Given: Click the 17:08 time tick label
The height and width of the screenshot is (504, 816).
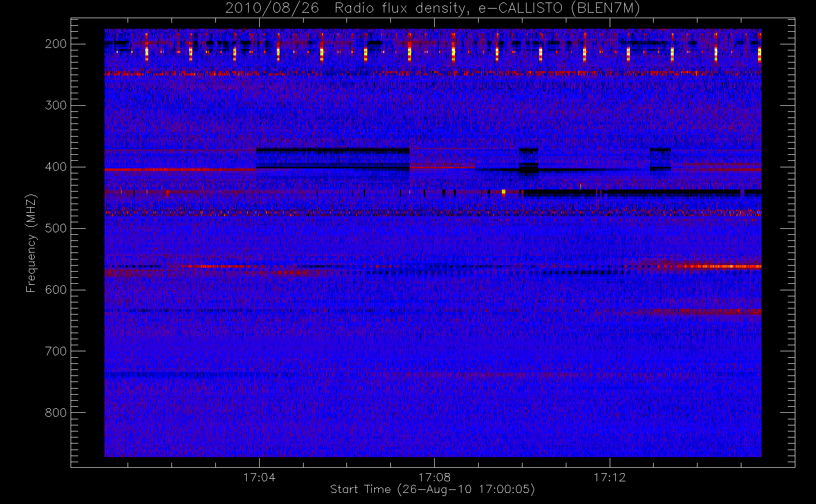Looking at the screenshot, I should (x=434, y=477).
